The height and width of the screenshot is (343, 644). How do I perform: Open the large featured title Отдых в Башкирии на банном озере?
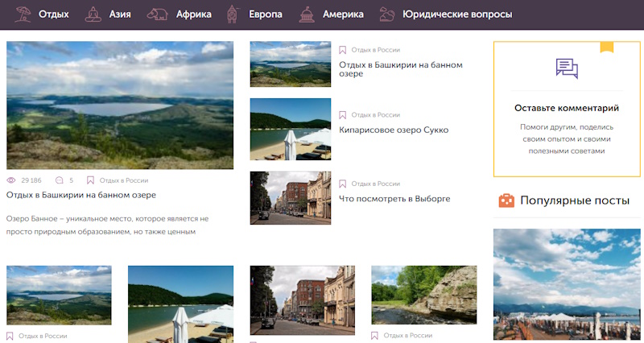click(x=81, y=195)
